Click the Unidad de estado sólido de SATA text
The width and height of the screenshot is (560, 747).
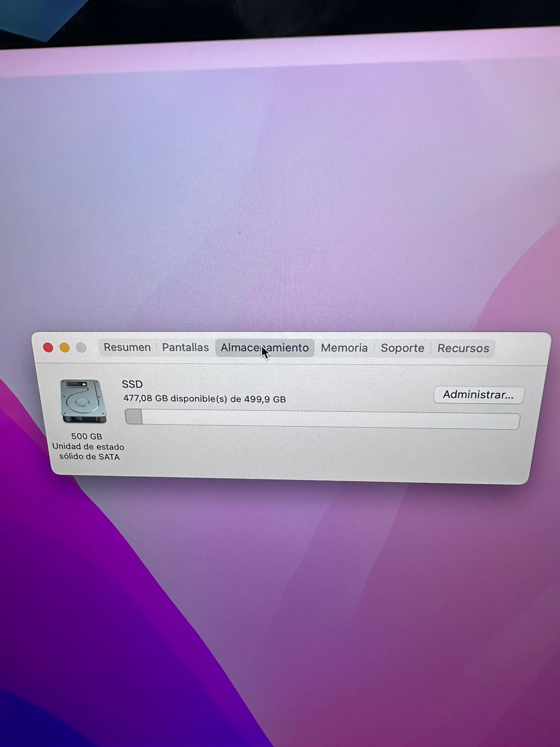(x=88, y=451)
